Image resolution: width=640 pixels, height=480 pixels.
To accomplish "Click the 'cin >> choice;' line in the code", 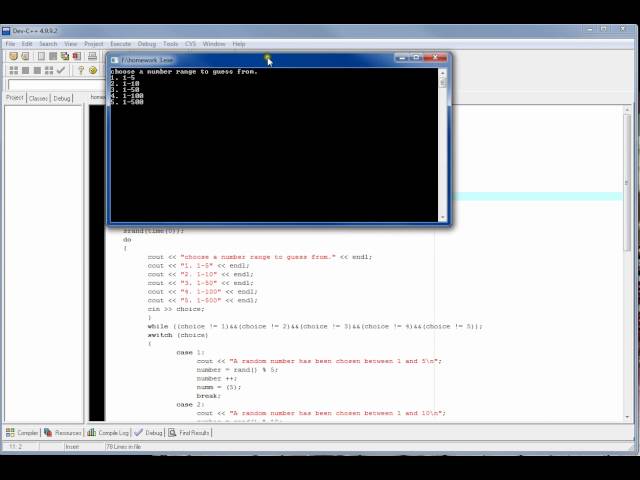I will pyautogui.click(x=176, y=309).
